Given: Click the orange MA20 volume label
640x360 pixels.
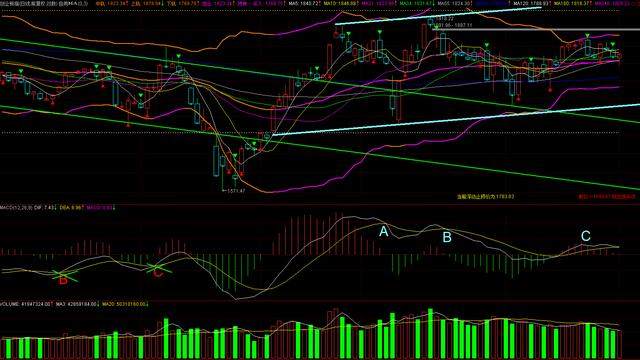Looking at the screenshot, I should click(x=125, y=304).
